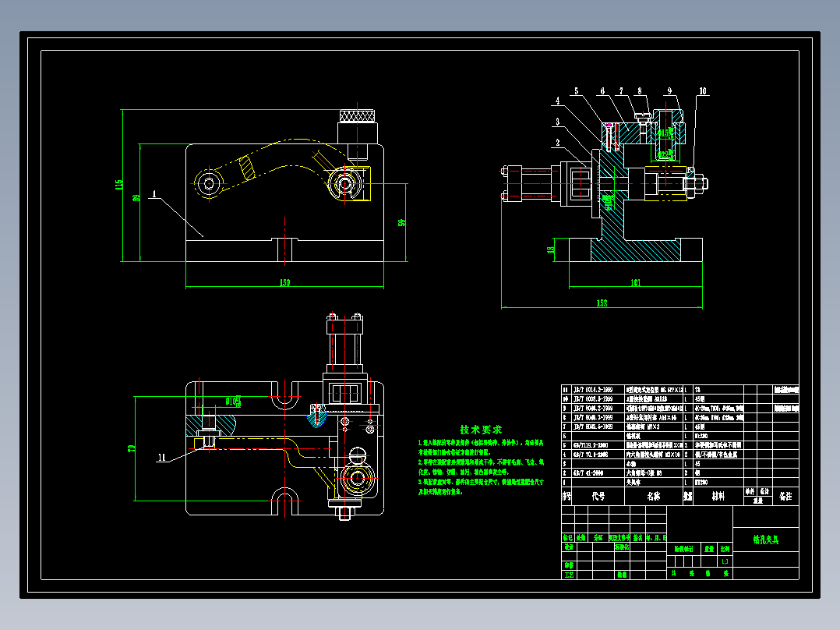Select the 59 dimension beside front view

(x=402, y=222)
